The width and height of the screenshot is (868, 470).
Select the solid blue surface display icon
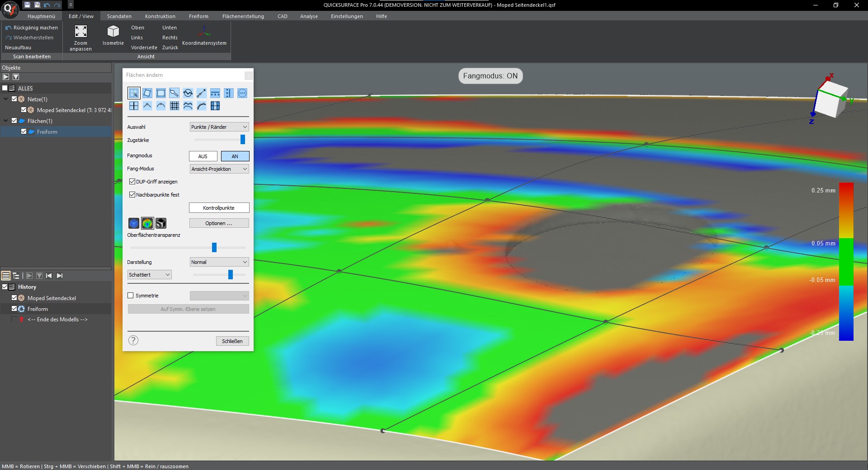click(134, 223)
